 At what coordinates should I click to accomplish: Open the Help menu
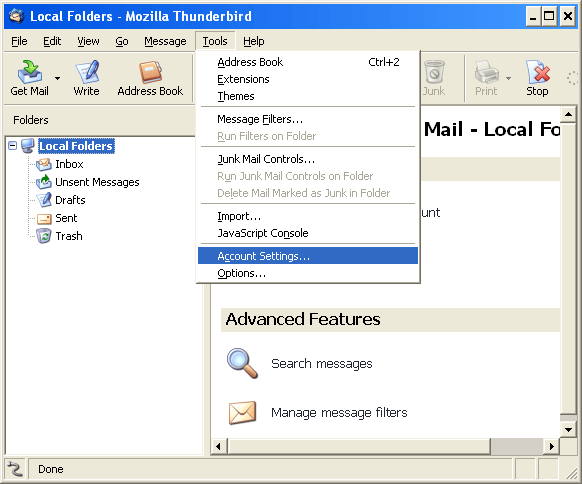pyautogui.click(x=254, y=41)
